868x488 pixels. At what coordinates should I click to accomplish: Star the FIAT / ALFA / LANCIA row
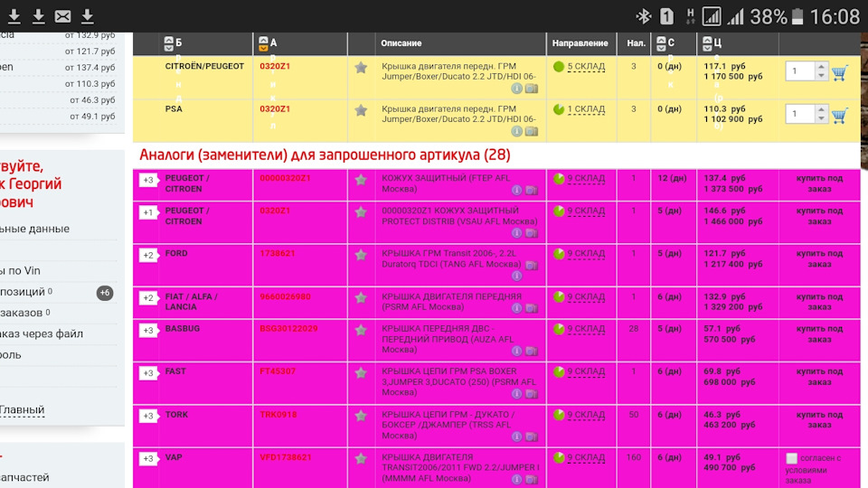point(361,297)
